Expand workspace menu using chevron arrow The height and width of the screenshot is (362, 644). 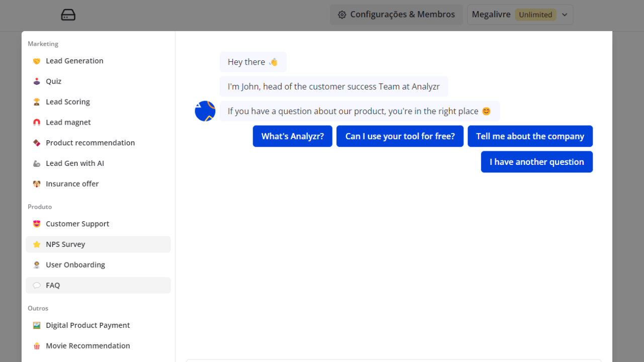(565, 15)
